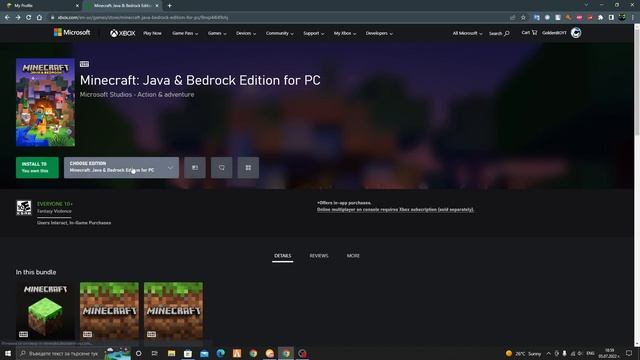
Task: Open a new browser tab
Action: coord(169,6)
